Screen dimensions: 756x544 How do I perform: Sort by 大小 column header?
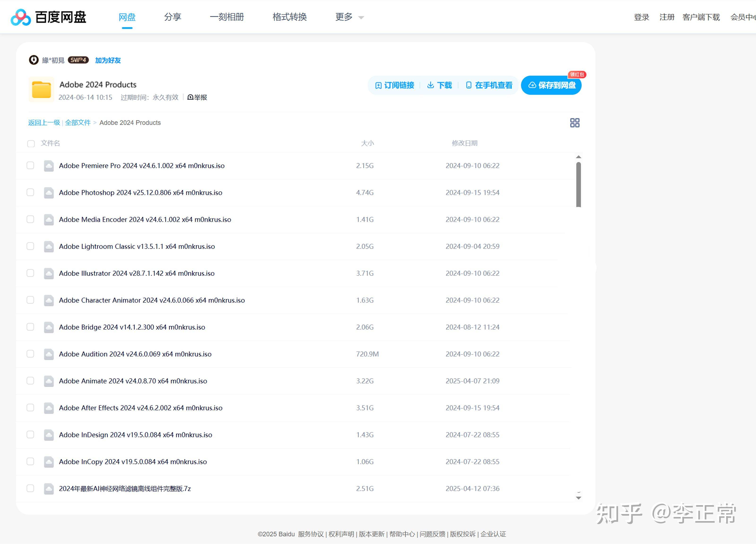[368, 143]
